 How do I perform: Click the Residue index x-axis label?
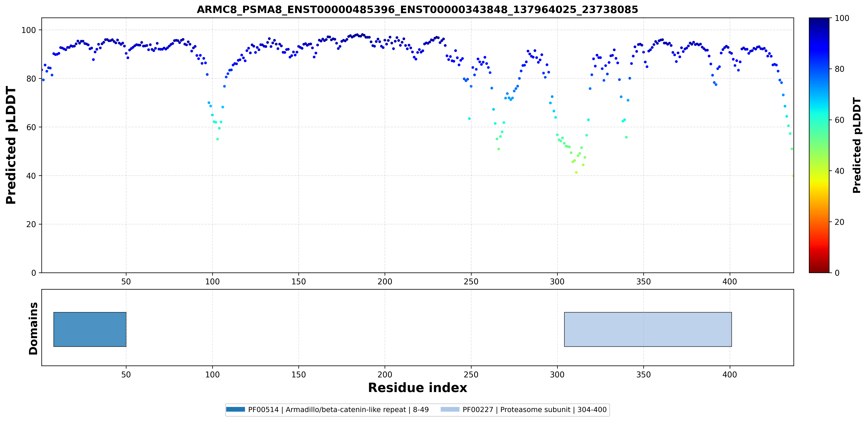tap(418, 388)
